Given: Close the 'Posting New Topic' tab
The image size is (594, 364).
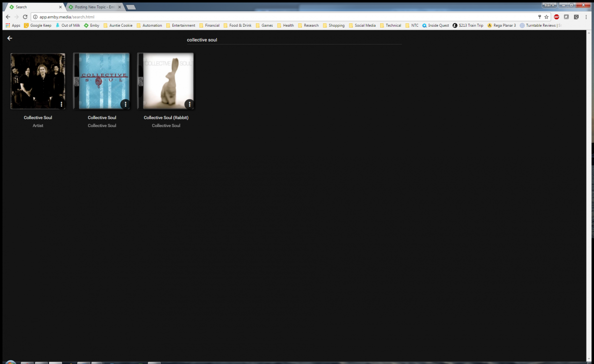Looking at the screenshot, I should pos(119,7).
